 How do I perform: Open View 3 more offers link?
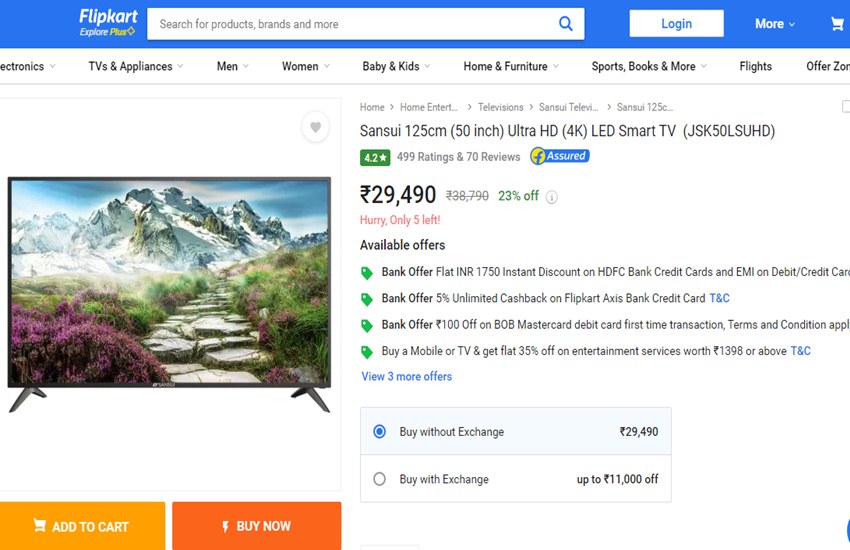[406, 377]
